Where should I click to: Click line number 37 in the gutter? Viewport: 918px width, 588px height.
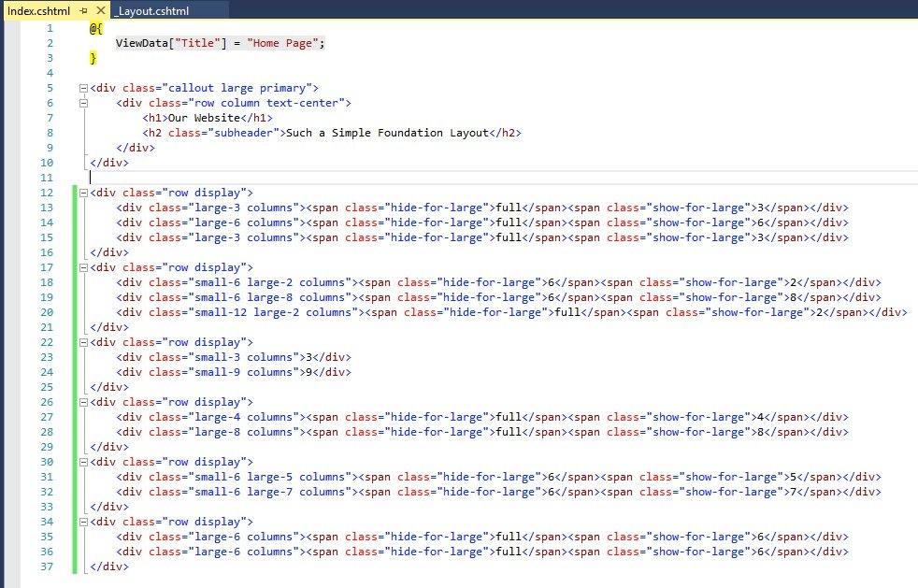point(47,566)
